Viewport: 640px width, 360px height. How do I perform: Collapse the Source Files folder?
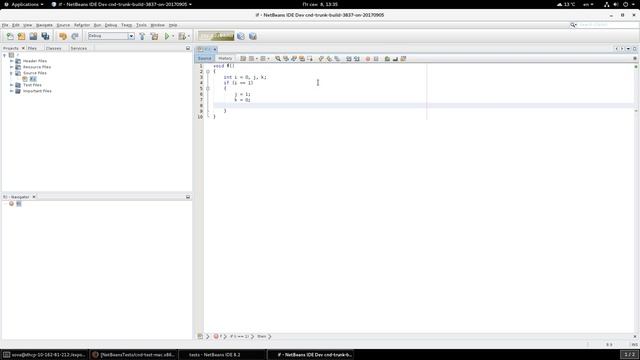click(x=12, y=73)
